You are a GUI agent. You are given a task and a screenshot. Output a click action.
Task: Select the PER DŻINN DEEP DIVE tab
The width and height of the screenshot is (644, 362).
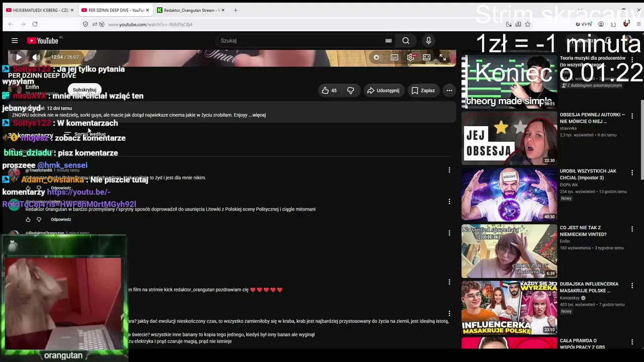[x=115, y=10]
